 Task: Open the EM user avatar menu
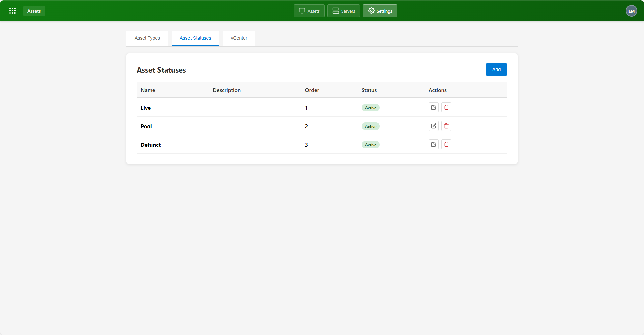tap(632, 11)
